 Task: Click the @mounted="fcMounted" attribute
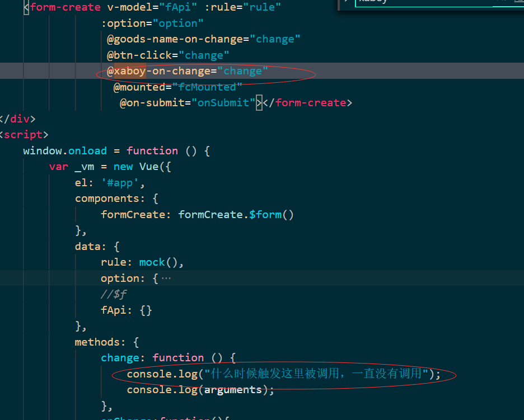tap(176, 87)
